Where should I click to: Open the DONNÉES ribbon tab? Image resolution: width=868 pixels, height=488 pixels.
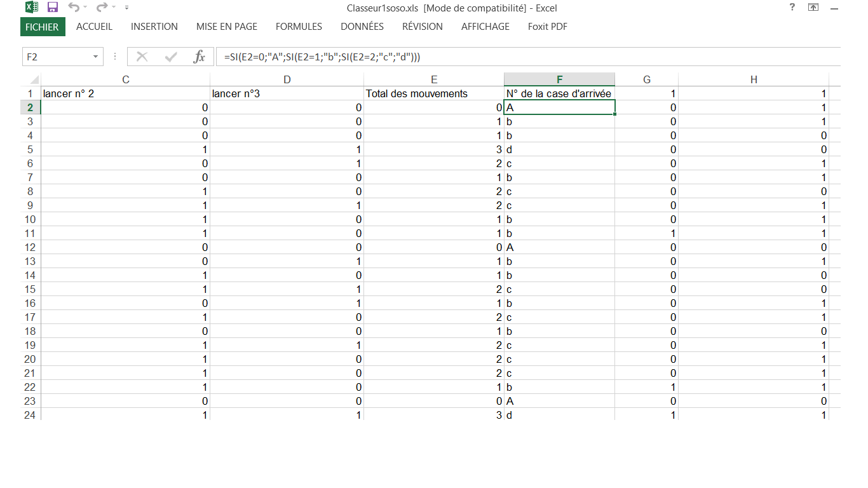(x=362, y=27)
